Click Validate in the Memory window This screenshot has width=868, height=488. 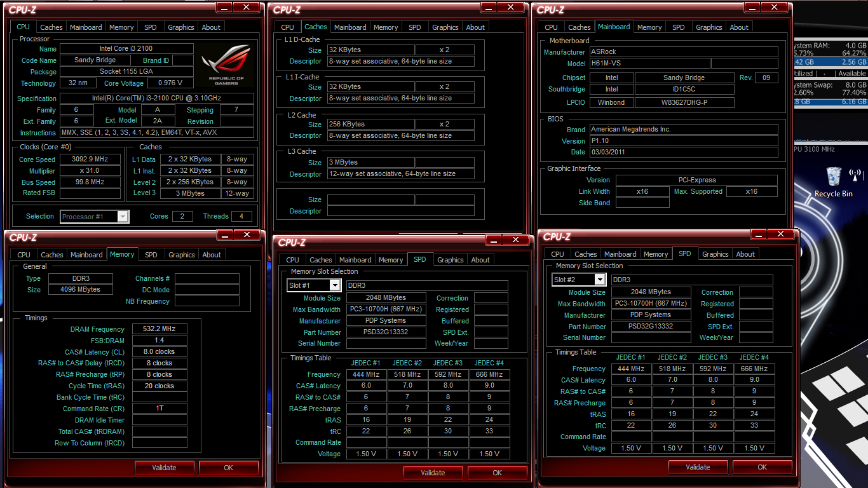(x=165, y=468)
